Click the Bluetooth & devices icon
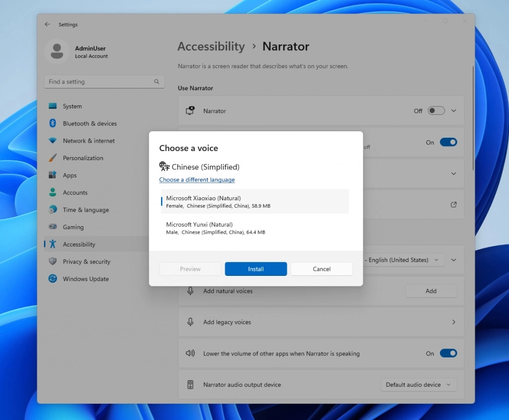 pos(53,123)
